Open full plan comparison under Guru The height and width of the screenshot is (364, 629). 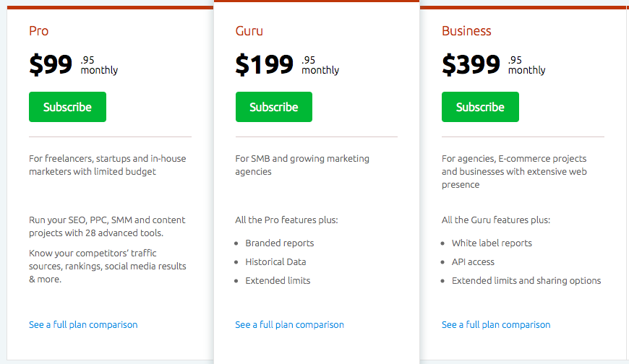coord(290,325)
